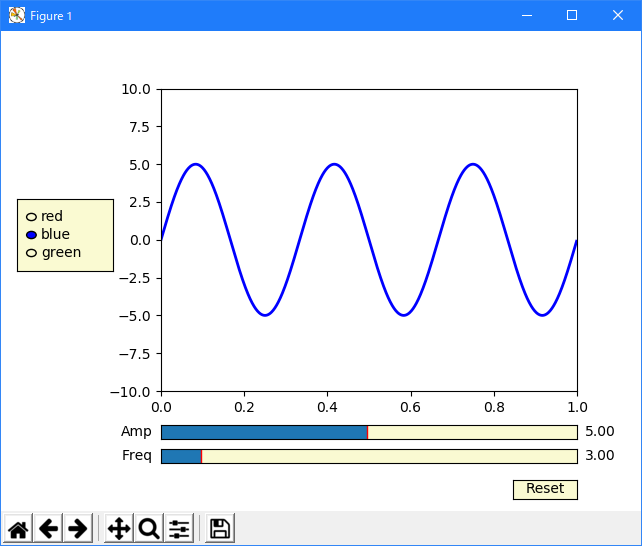The image size is (642, 546).
Task: Click the Home reset view icon
Action: [x=18, y=528]
